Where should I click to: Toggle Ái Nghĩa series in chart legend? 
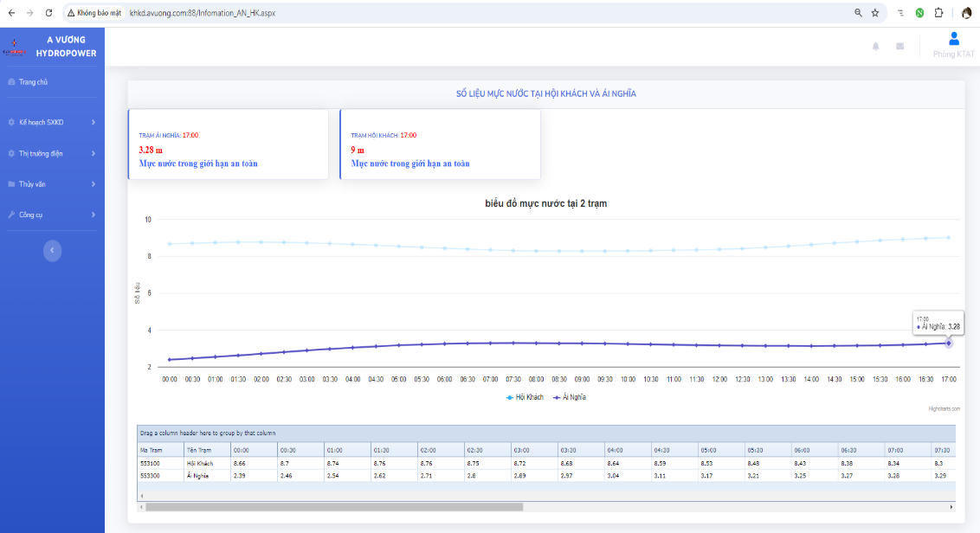click(569, 397)
